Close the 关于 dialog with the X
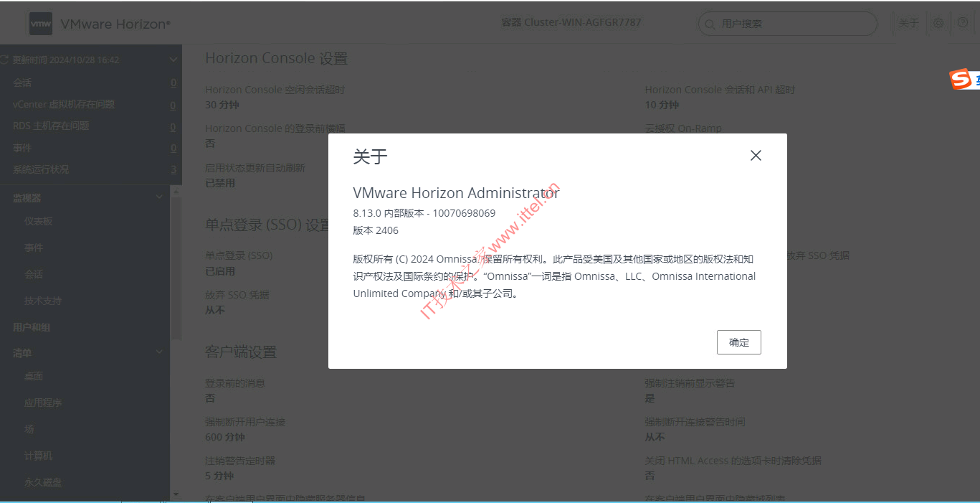This screenshot has height=503, width=980. [756, 156]
